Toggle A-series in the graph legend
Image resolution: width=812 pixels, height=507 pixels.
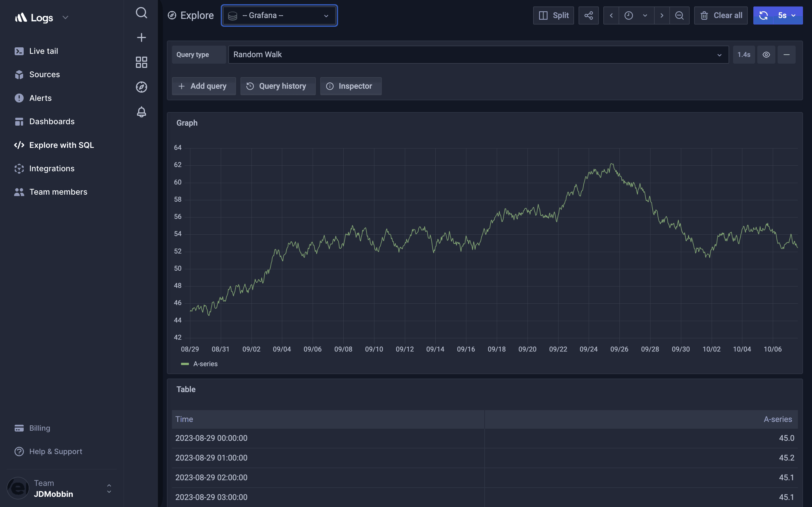click(x=205, y=364)
